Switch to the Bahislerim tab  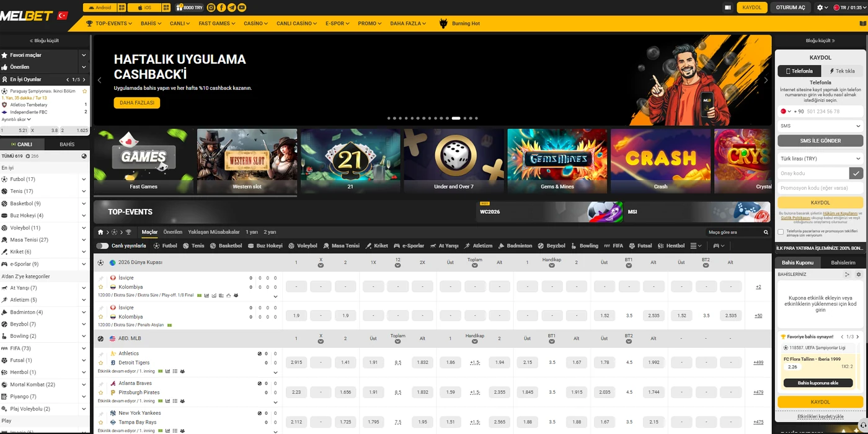[843, 263]
